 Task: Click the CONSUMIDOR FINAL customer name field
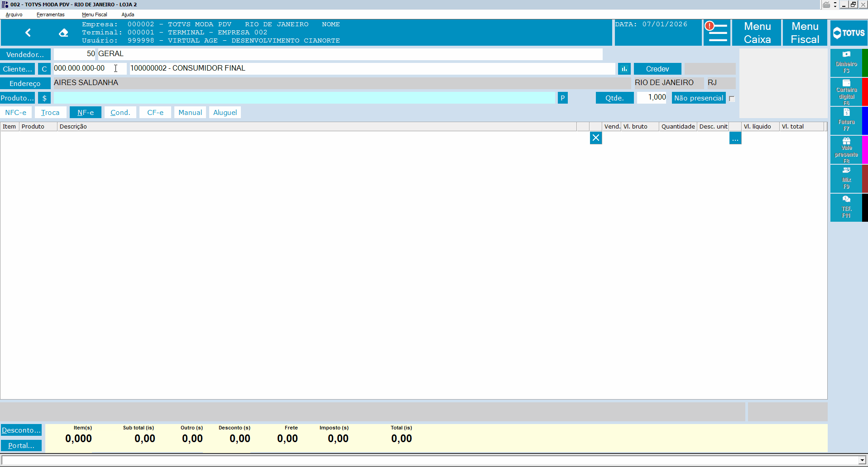pyautogui.click(x=372, y=68)
